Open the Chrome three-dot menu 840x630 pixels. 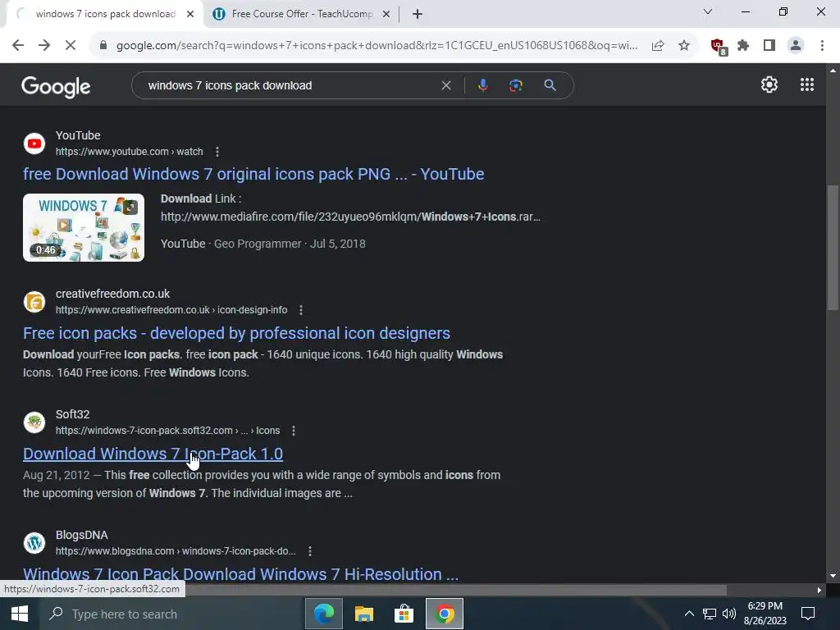tap(822, 46)
